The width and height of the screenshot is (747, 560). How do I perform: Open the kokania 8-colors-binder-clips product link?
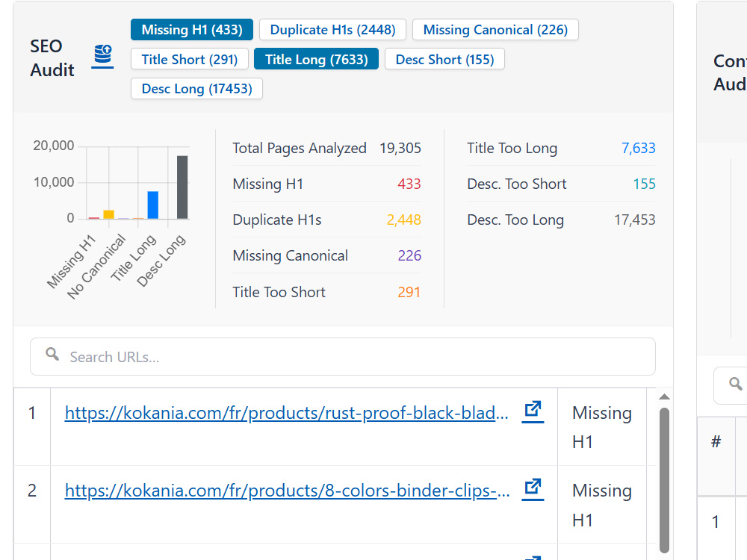point(288,491)
